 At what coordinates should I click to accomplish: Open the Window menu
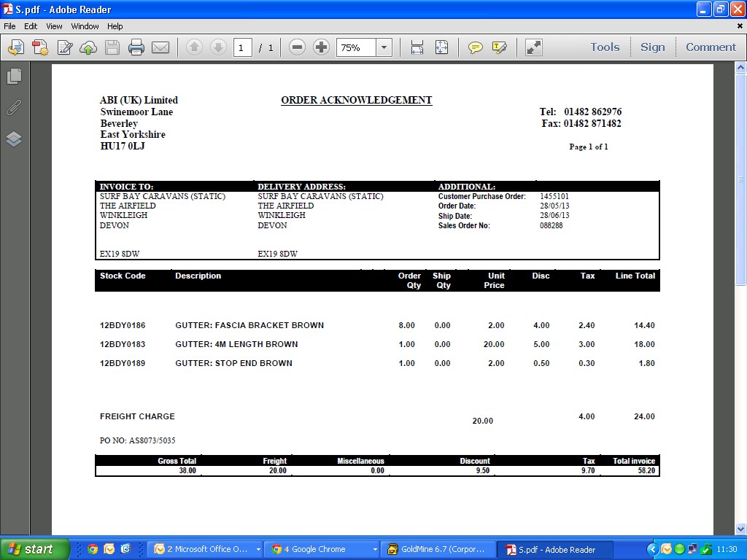[x=85, y=26]
